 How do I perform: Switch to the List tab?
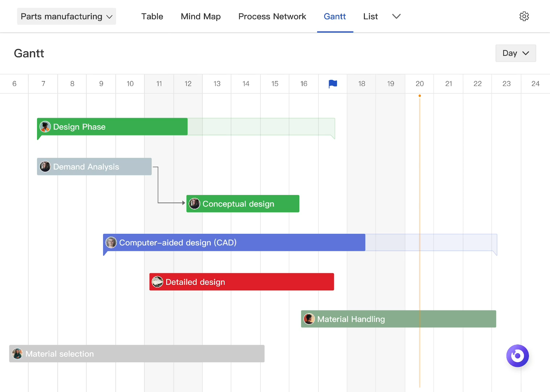370,16
